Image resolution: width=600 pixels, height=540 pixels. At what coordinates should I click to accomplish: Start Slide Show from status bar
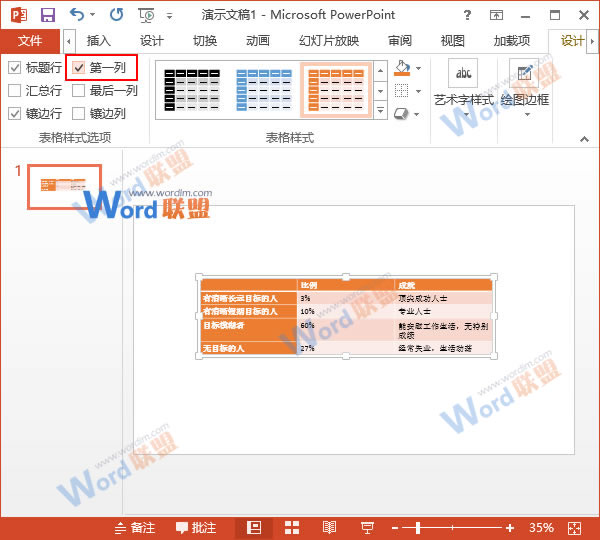tap(367, 529)
